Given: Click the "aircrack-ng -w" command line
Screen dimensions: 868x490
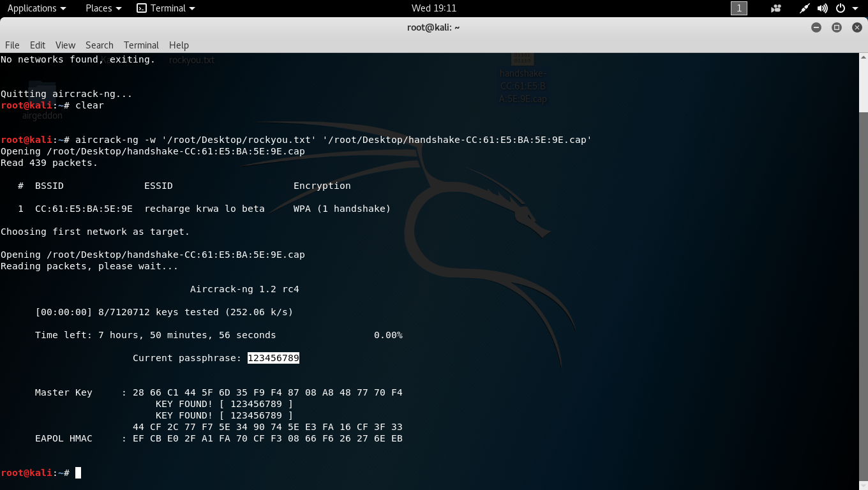Looking at the screenshot, I should coord(334,140).
